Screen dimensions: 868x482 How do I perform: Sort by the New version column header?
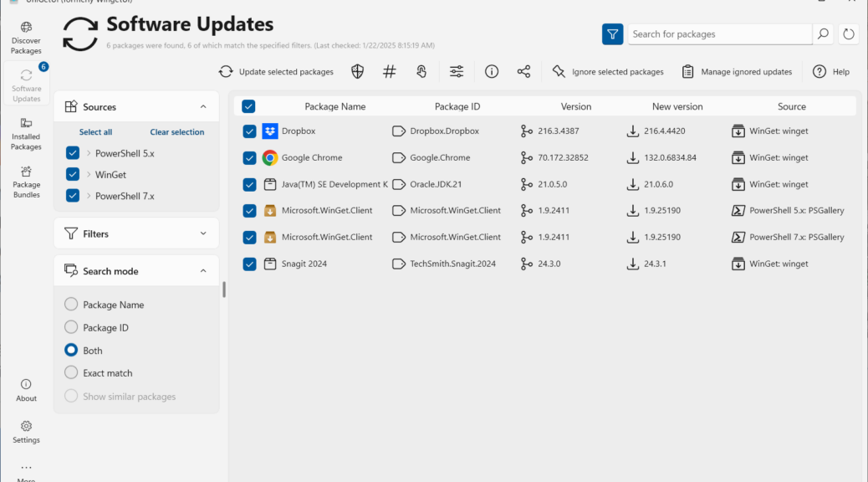[677, 106]
